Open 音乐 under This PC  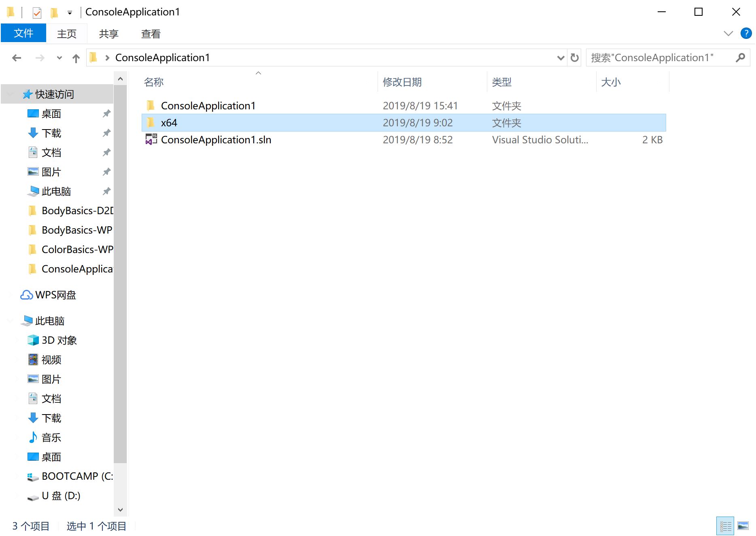click(x=51, y=438)
